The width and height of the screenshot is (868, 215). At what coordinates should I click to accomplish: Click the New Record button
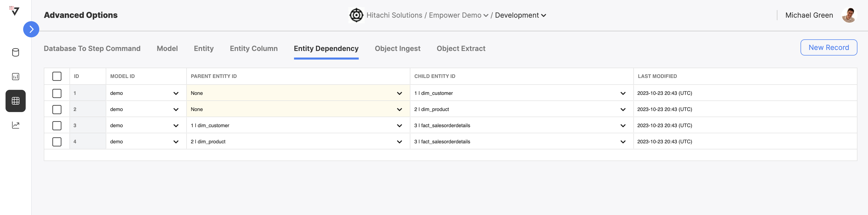tap(828, 48)
